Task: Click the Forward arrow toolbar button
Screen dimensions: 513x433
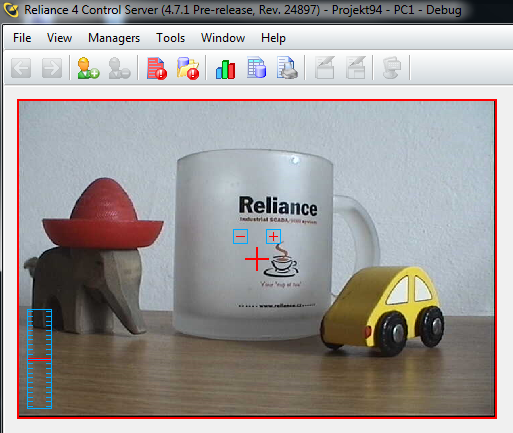Action: [52, 68]
